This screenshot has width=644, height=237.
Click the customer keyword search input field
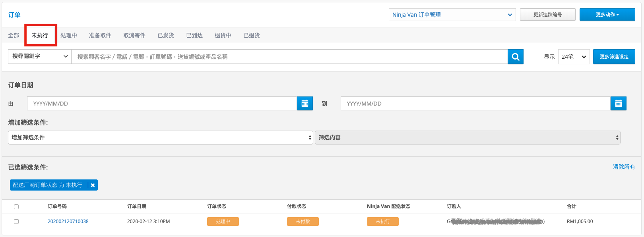click(x=289, y=57)
